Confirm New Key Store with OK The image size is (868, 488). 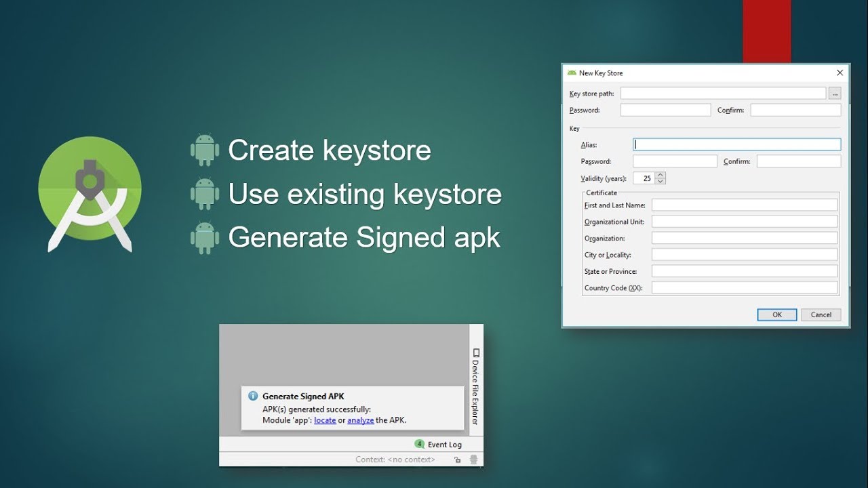[x=777, y=314]
